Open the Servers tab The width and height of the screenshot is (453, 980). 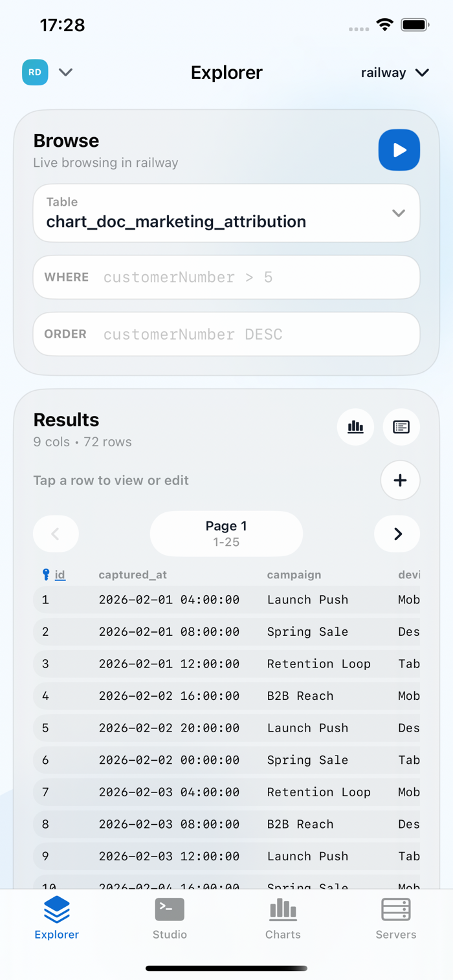pyautogui.click(x=396, y=919)
